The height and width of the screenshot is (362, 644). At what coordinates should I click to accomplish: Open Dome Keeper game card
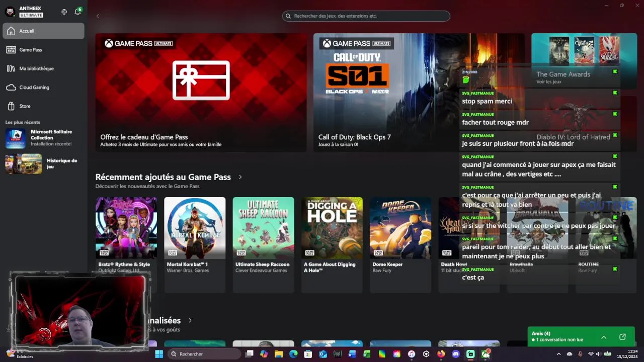click(x=400, y=245)
